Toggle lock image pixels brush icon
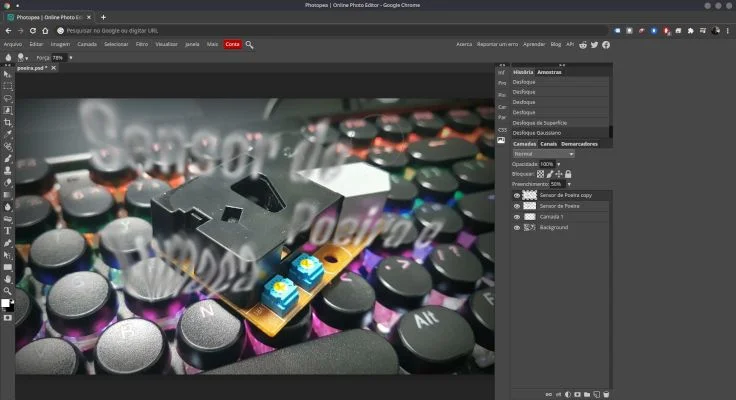 point(550,174)
